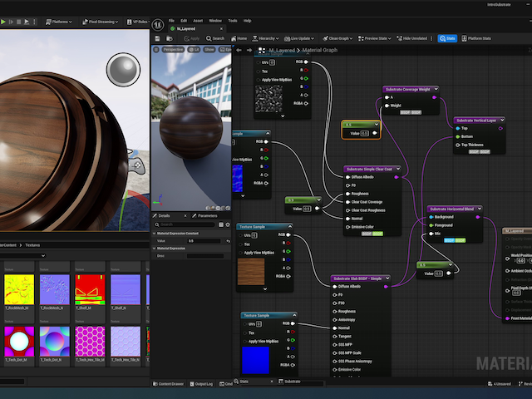Collapse Material Expression Constant section

155,234
